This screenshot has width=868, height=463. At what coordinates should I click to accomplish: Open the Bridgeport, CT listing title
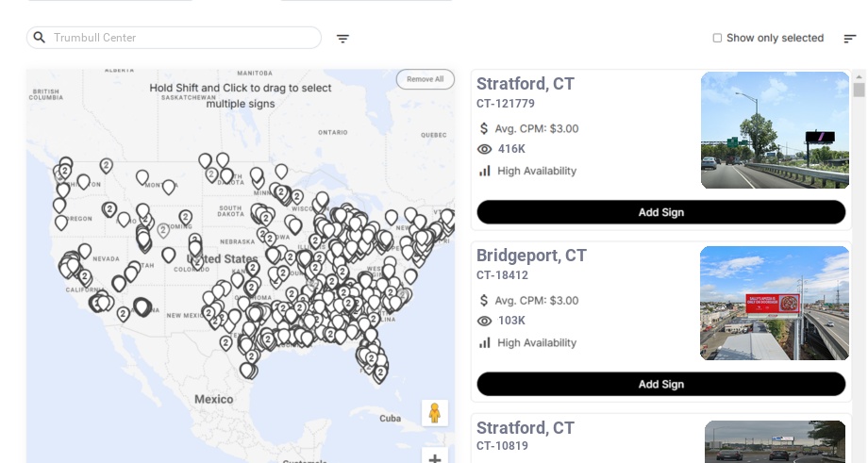coord(531,256)
